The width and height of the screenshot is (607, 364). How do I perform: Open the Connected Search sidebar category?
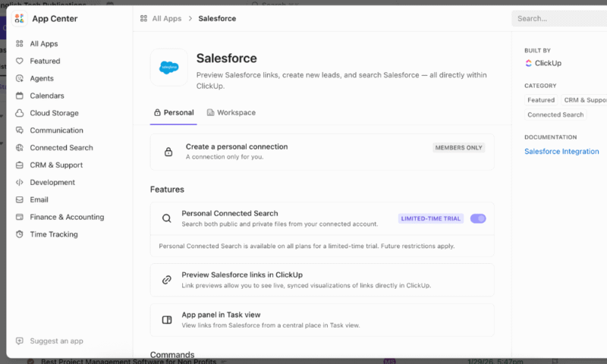(x=61, y=148)
